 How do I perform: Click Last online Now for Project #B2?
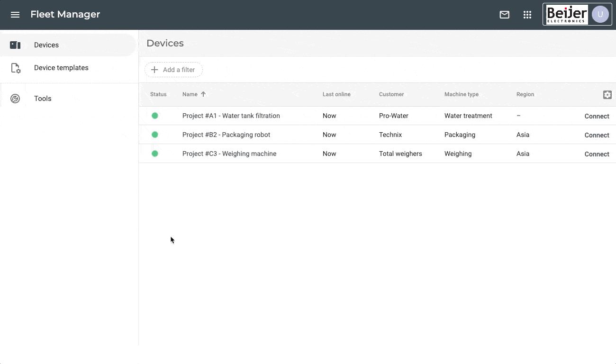tap(329, 135)
